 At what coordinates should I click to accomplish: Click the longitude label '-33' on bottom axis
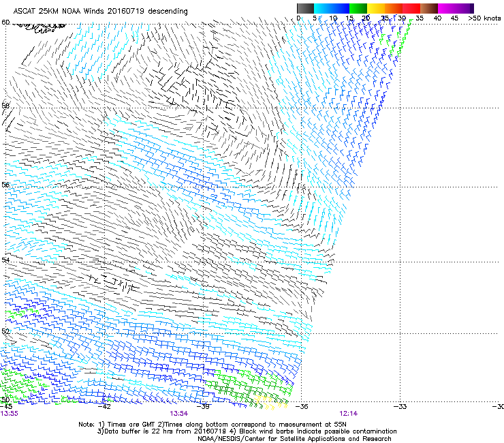click(x=400, y=406)
